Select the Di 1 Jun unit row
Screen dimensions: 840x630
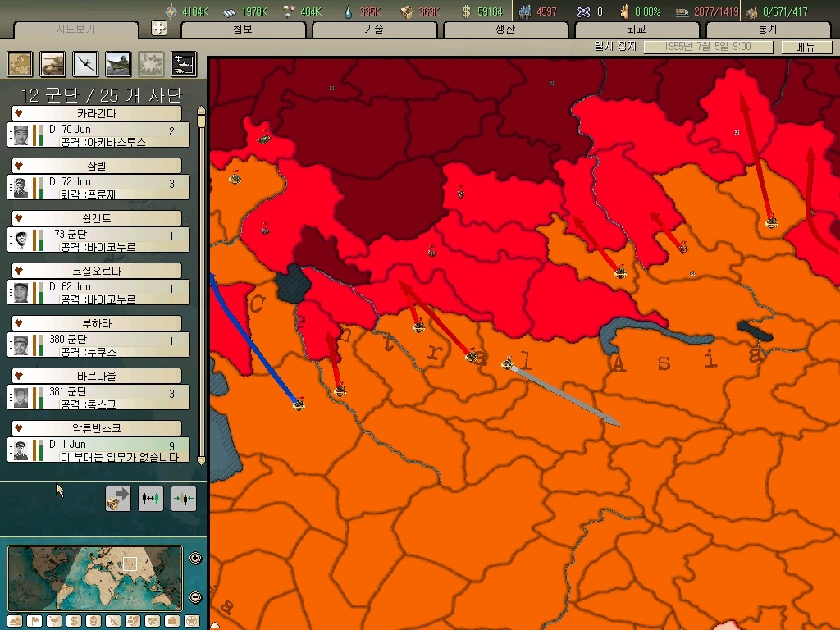click(98, 450)
